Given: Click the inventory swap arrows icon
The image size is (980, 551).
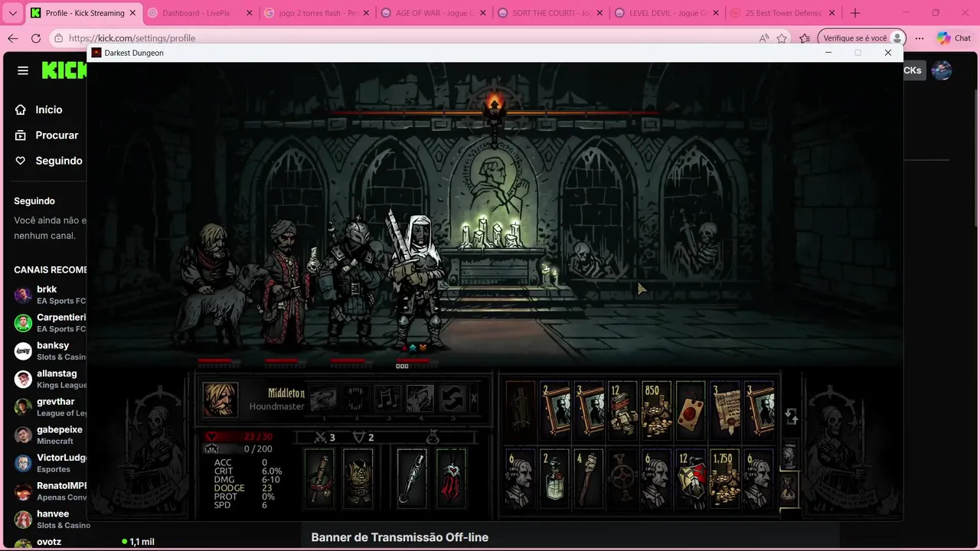Looking at the screenshot, I should [x=791, y=416].
